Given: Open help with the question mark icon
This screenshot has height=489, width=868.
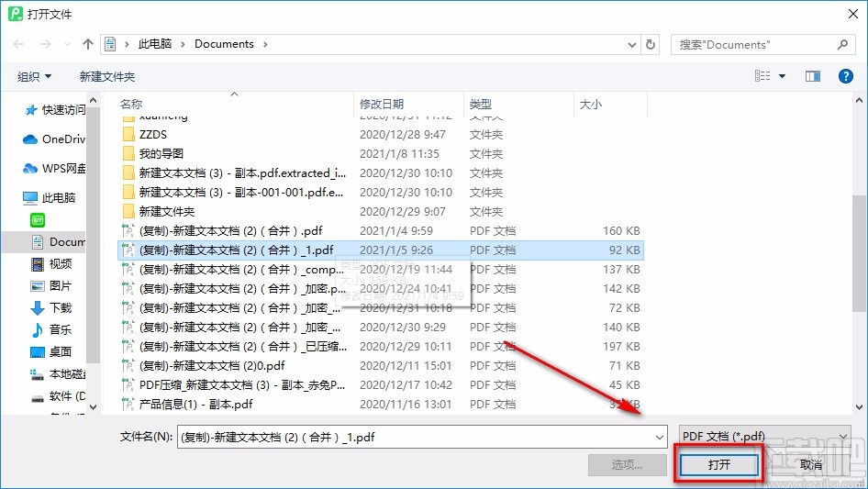Looking at the screenshot, I should [845, 76].
